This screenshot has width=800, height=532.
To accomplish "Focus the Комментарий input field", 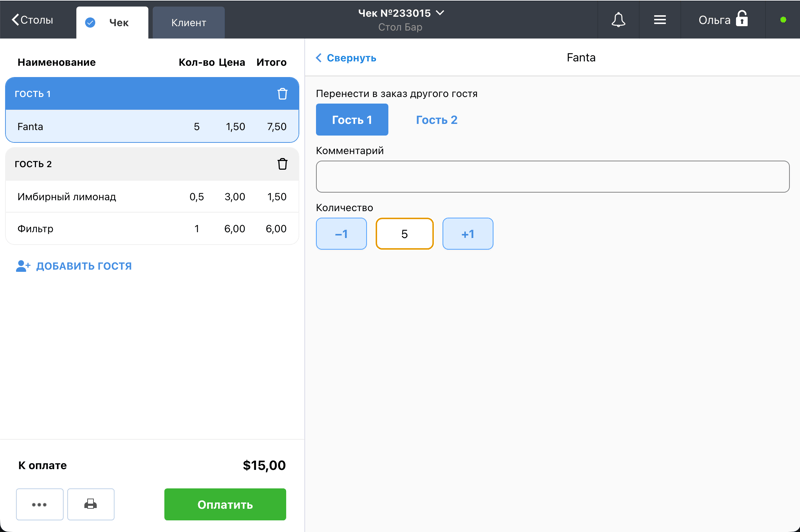I will [553, 176].
